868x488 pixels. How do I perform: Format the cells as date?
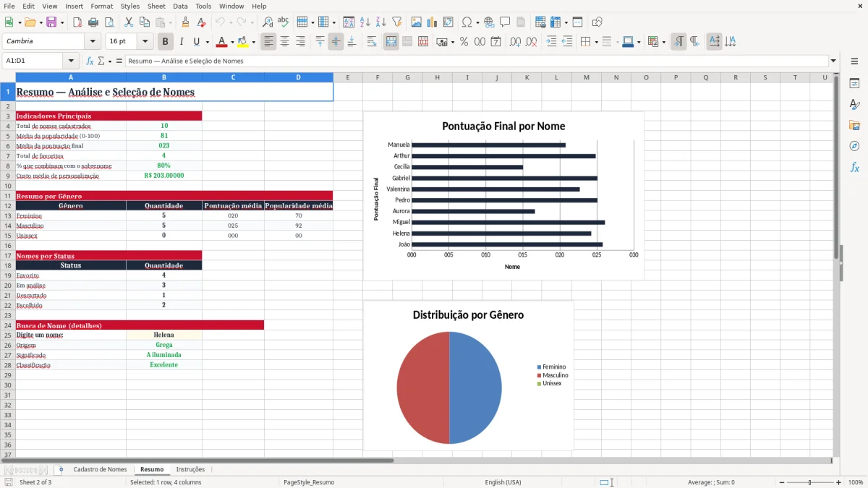tap(496, 42)
